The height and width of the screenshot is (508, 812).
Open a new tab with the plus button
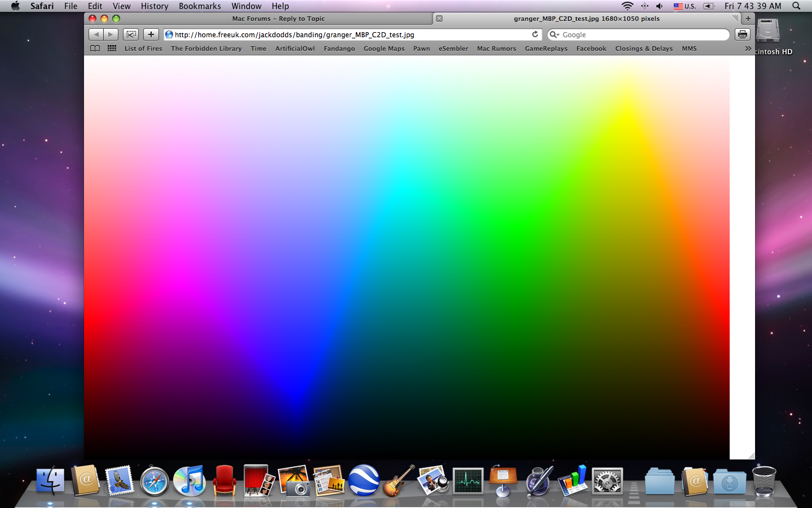tap(748, 19)
